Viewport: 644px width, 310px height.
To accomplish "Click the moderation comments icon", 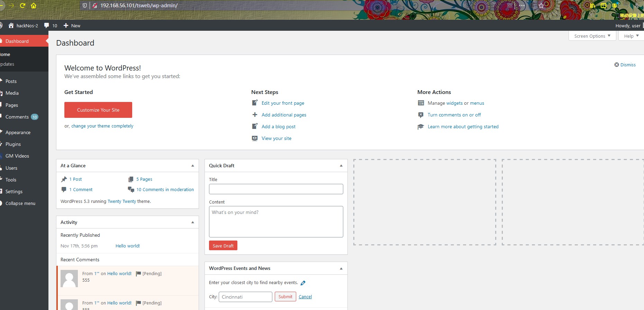I will (x=131, y=189).
